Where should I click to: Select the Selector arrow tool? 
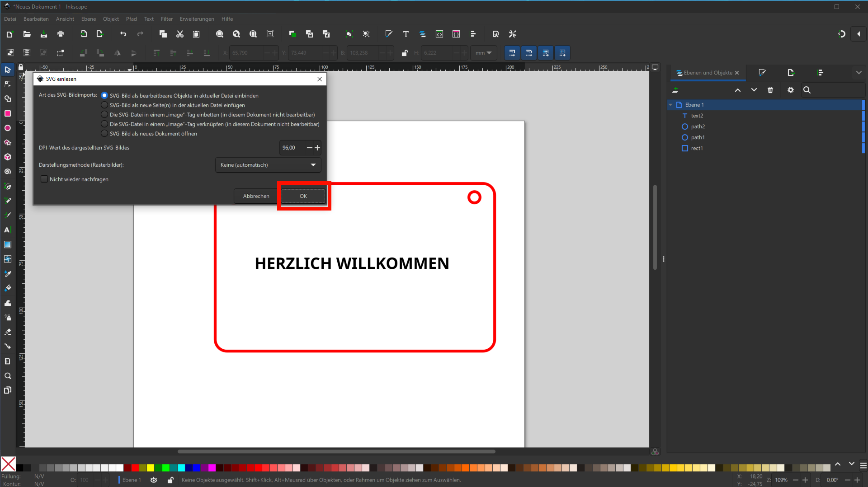coord(8,70)
